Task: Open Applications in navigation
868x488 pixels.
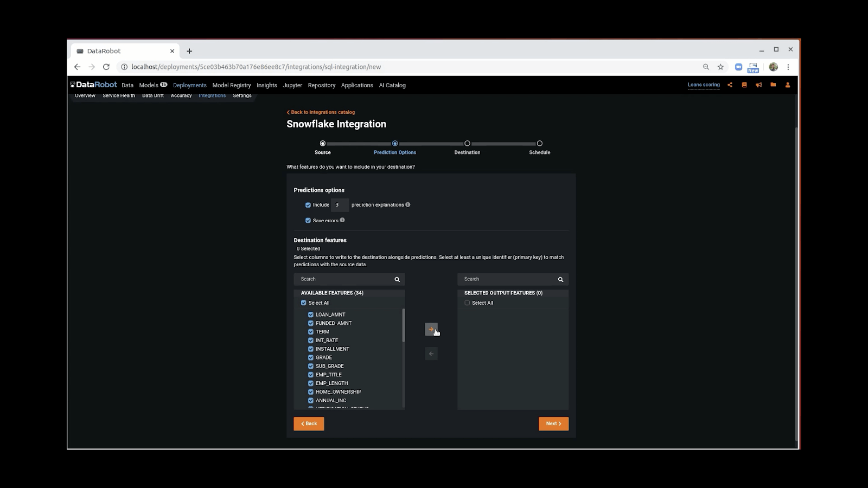Action: pos(357,85)
